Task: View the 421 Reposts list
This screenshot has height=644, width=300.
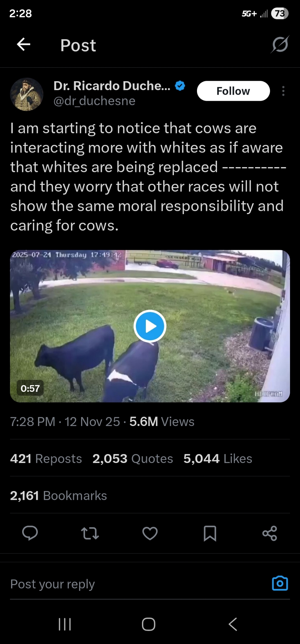Action: click(x=46, y=459)
